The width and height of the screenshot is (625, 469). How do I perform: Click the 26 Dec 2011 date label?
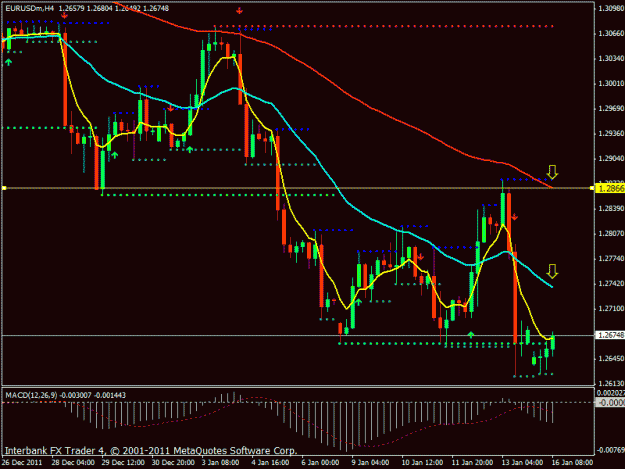(x=22, y=462)
